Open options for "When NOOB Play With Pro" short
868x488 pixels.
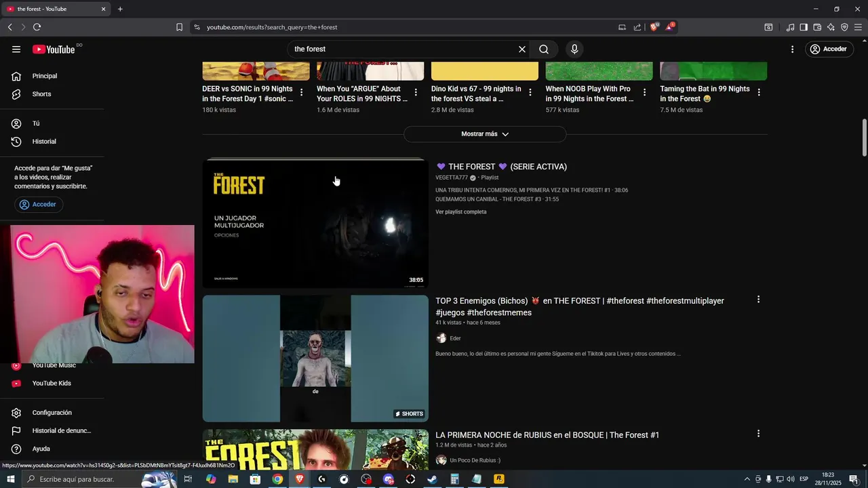point(644,92)
